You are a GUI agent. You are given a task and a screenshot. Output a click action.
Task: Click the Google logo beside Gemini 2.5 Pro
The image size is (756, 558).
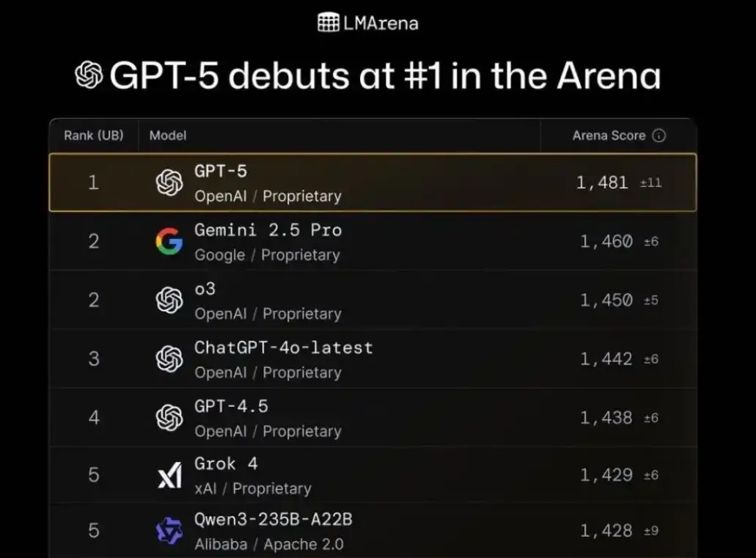[169, 241]
